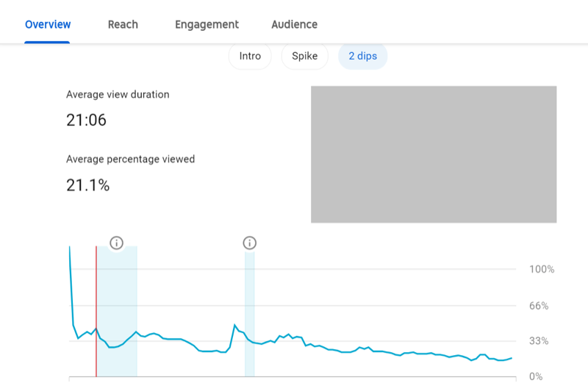Open the Engagement tab

[207, 24]
